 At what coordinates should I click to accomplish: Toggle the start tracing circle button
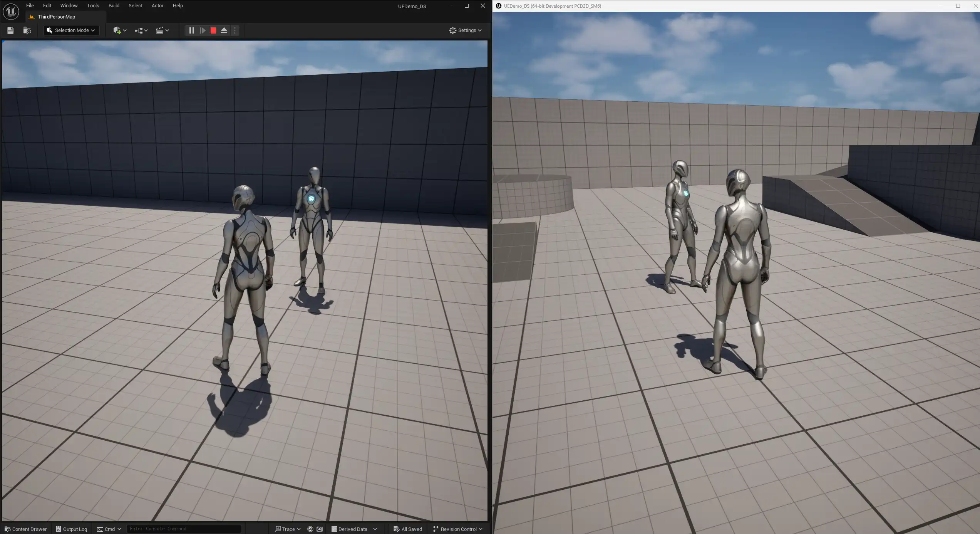tap(310, 529)
